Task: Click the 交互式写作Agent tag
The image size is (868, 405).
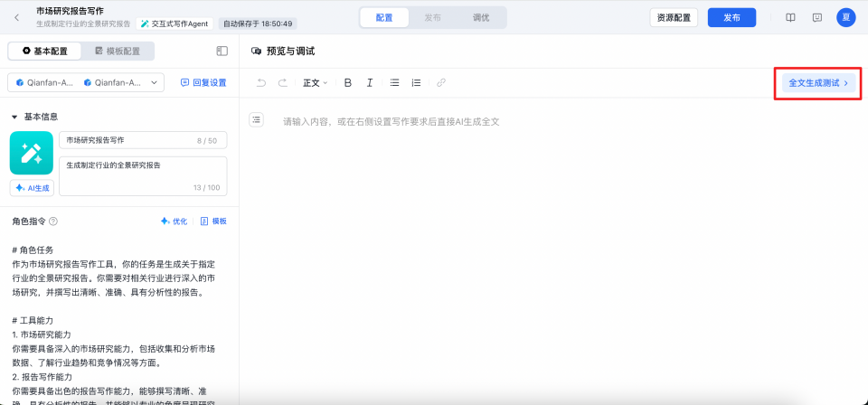Action: click(x=175, y=24)
